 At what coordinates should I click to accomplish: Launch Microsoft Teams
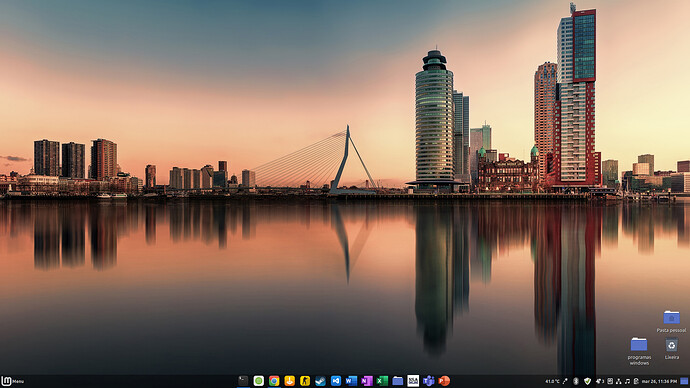tap(429, 381)
